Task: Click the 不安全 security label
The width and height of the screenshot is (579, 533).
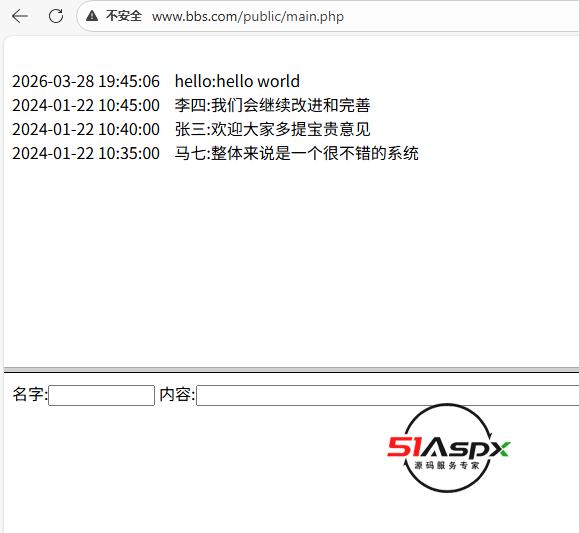Action: click(124, 16)
